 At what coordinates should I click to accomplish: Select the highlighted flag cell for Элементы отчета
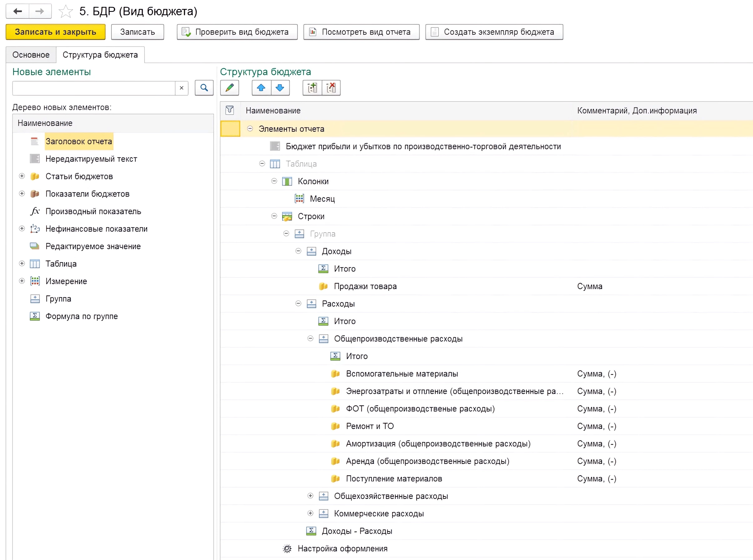tap(230, 129)
